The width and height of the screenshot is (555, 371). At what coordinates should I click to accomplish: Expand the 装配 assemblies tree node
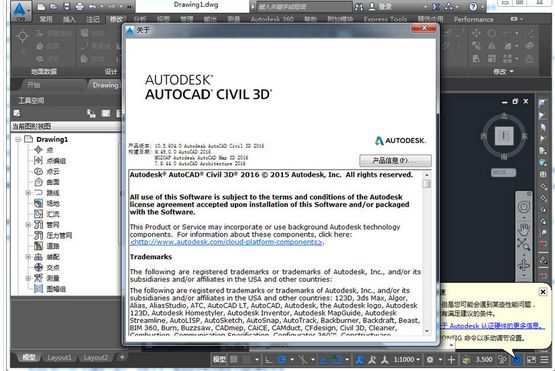[28, 257]
